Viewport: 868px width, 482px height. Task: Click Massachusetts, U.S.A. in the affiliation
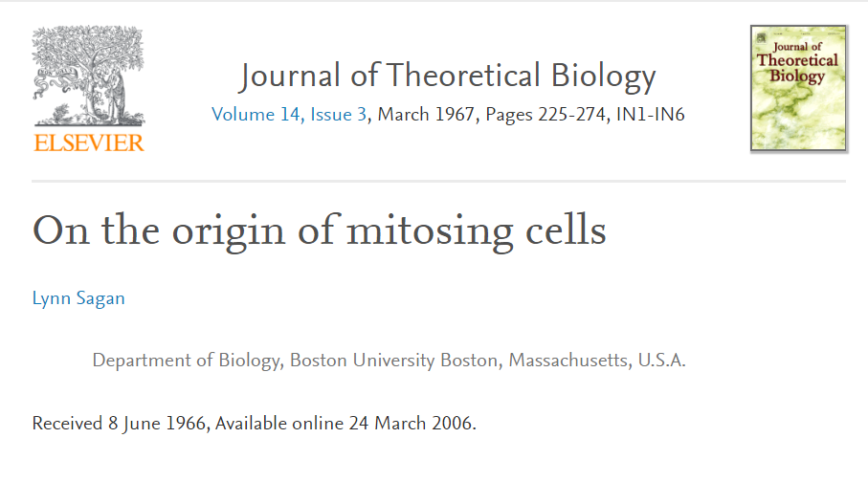coord(597,361)
